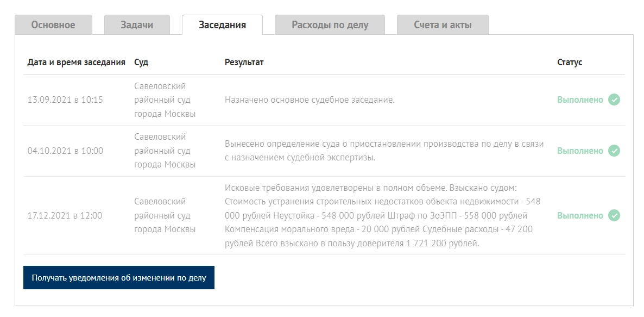Click the green checkmark icon for the 04.10.2021 hearing
The height and width of the screenshot is (317, 644).
click(614, 151)
